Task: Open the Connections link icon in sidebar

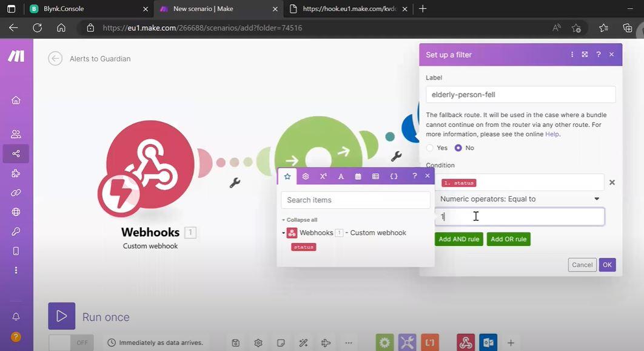Action: [16, 193]
